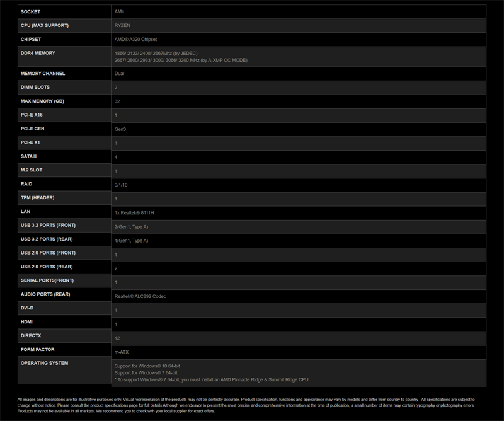Click the HDMI row label
This screenshot has width=504, height=421.
pyautogui.click(x=28, y=322)
